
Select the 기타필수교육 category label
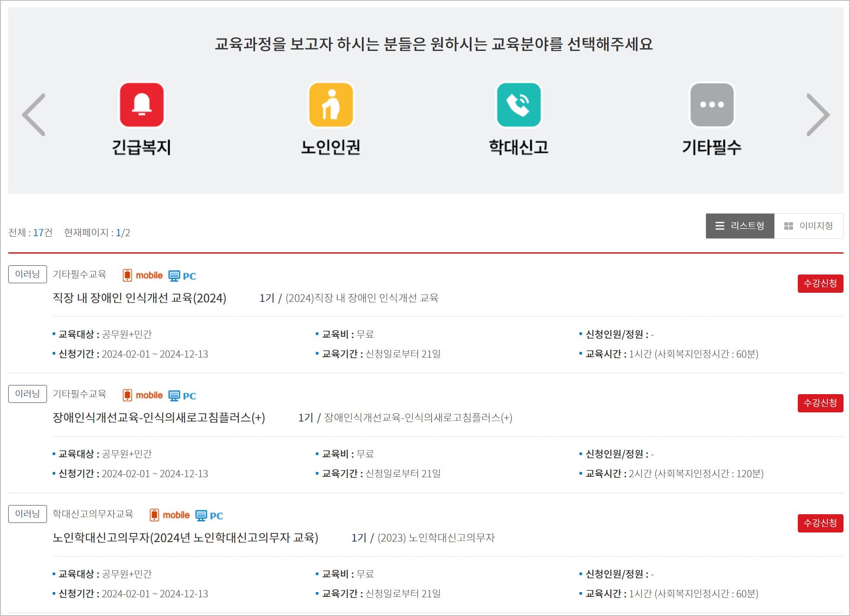pos(80,275)
